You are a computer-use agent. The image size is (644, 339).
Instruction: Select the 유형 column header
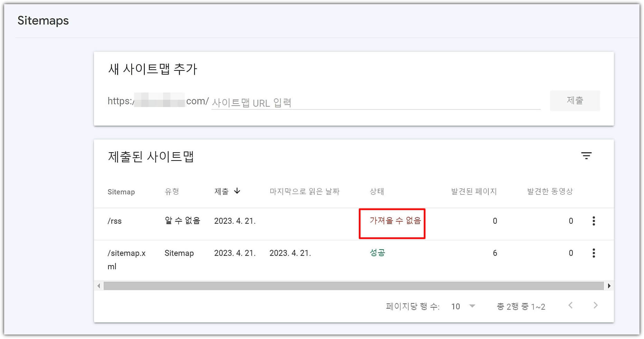(172, 191)
